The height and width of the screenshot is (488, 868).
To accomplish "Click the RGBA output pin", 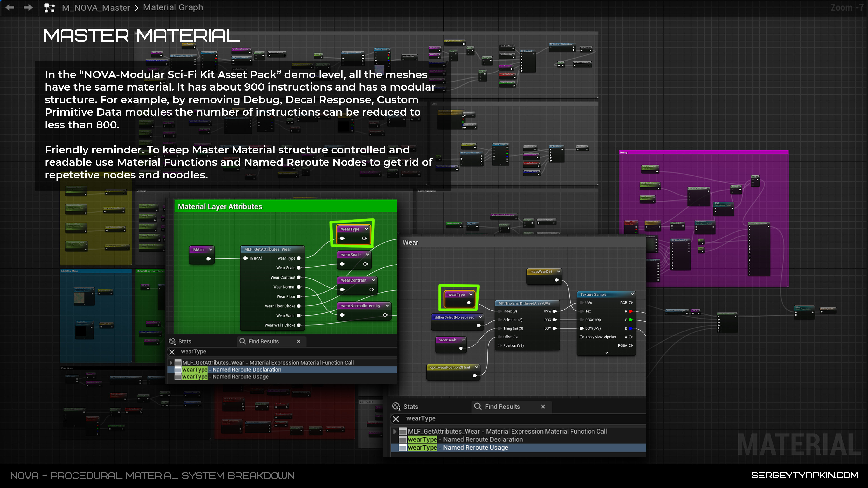I will pyautogui.click(x=630, y=345).
